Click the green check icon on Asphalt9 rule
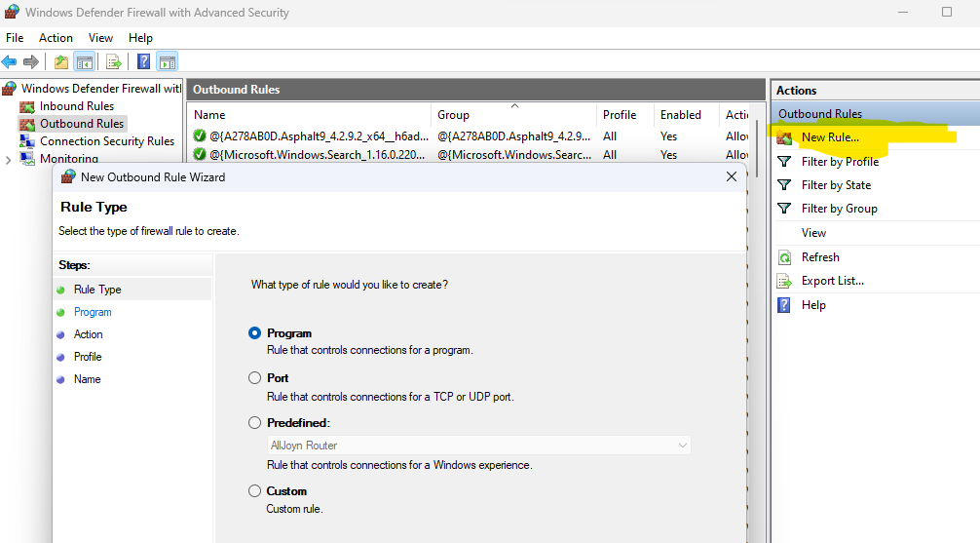The height and width of the screenshot is (543, 980). [x=200, y=136]
